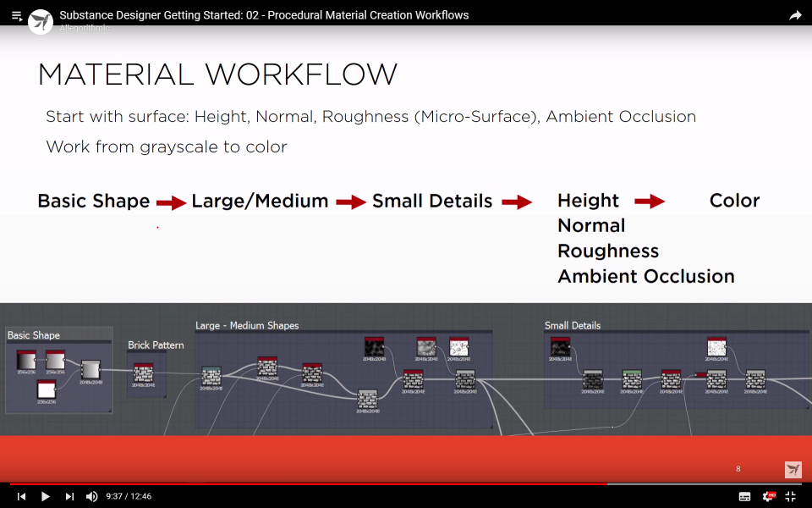This screenshot has width=812, height=508.
Task: Select the green-header brick node in Small Details
Action: click(x=632, y=379)
